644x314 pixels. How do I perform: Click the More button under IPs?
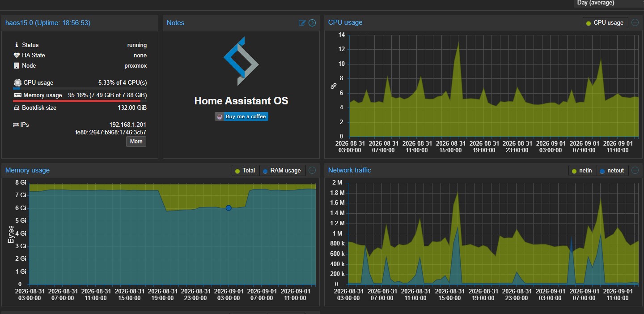click(x=136, y=142)
